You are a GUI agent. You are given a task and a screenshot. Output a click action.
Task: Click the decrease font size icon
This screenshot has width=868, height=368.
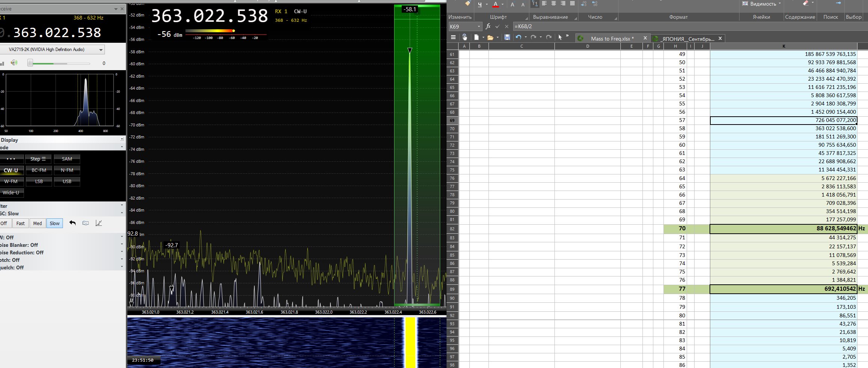523,5
